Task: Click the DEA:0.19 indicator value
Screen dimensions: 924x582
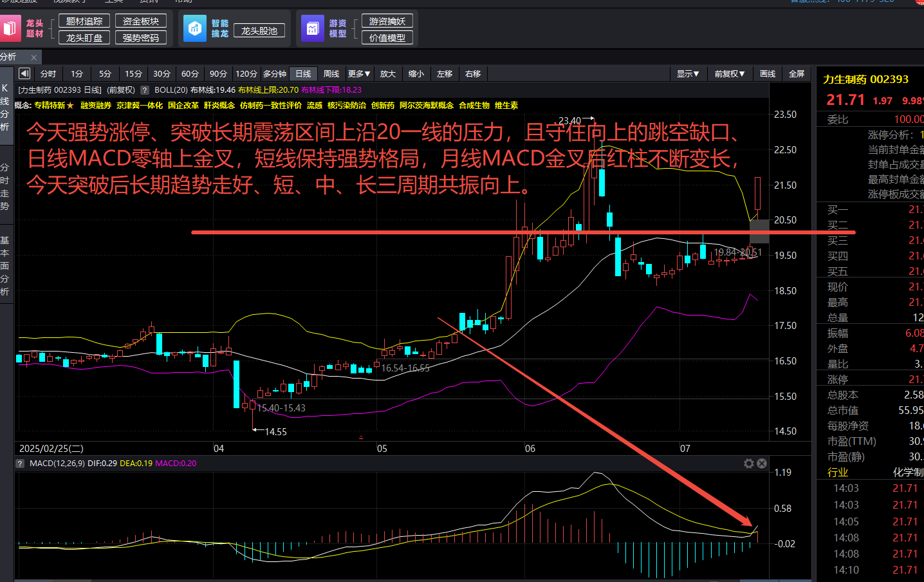Action: [136, 464]
